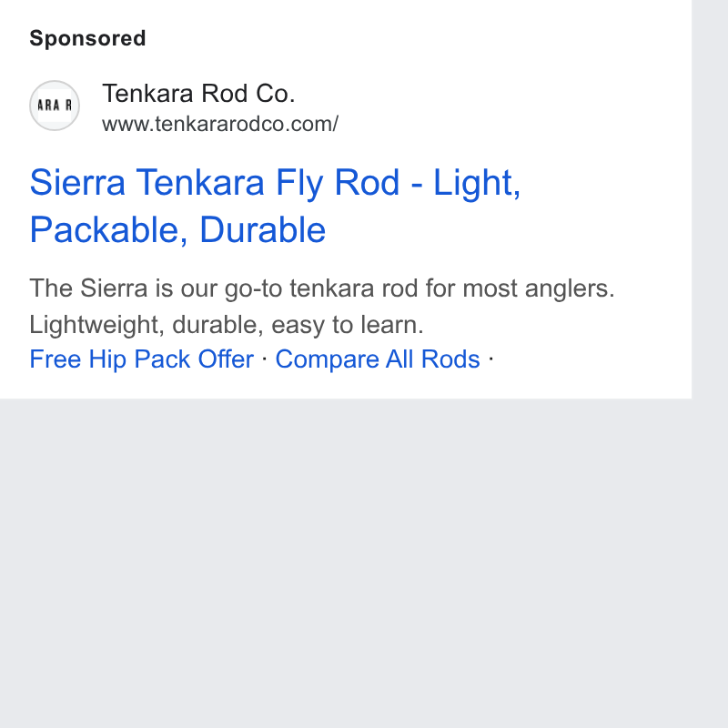Click the word 'Light,' in the headline

pos(477,183)
